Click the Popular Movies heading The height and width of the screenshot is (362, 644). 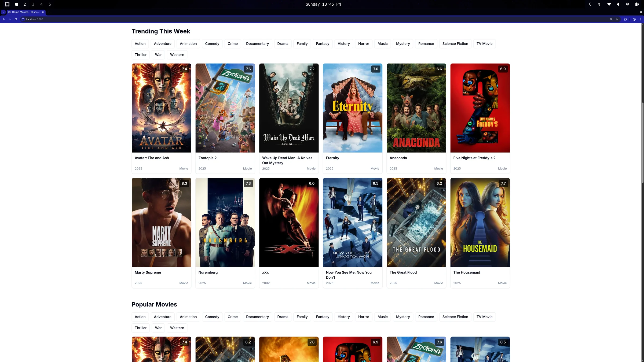coord(154,304)
